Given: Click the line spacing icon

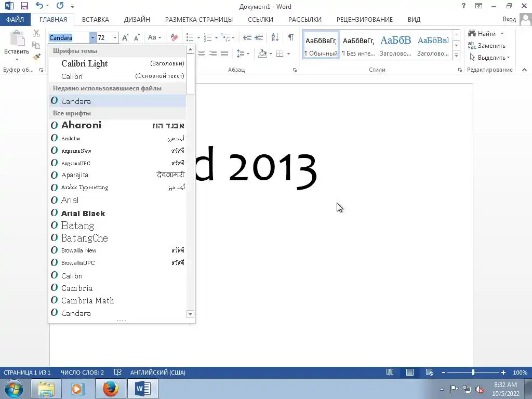Looking at the screenshot, I should click(x=240, y=54).
